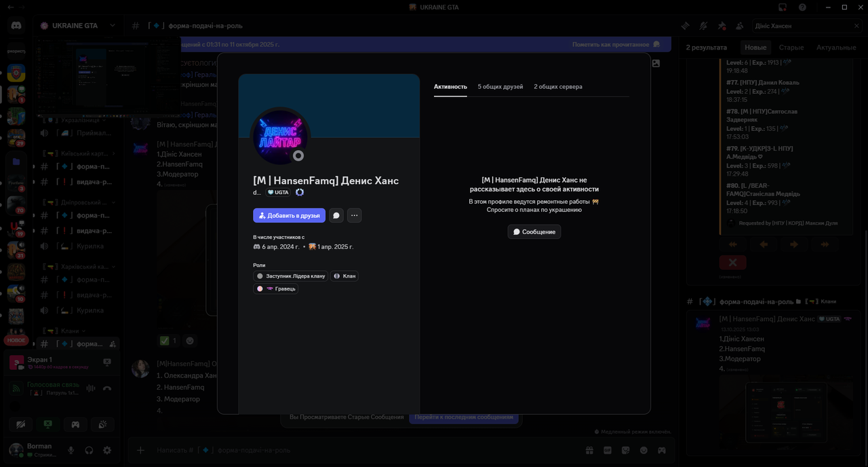Image resolution: width=868 pixels, height=467 pixels.
Task: Collapse the Клани category
Action: click(x=64, y=331)
